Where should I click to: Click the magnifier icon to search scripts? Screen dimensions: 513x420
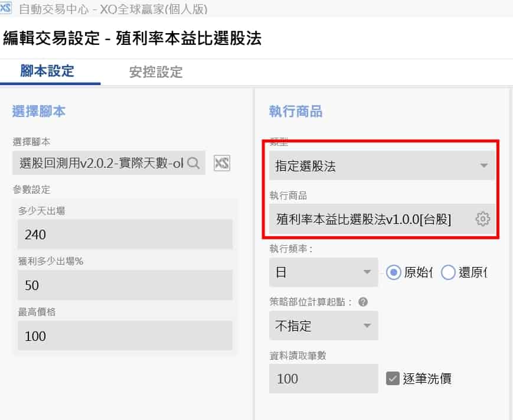[193, 162]
